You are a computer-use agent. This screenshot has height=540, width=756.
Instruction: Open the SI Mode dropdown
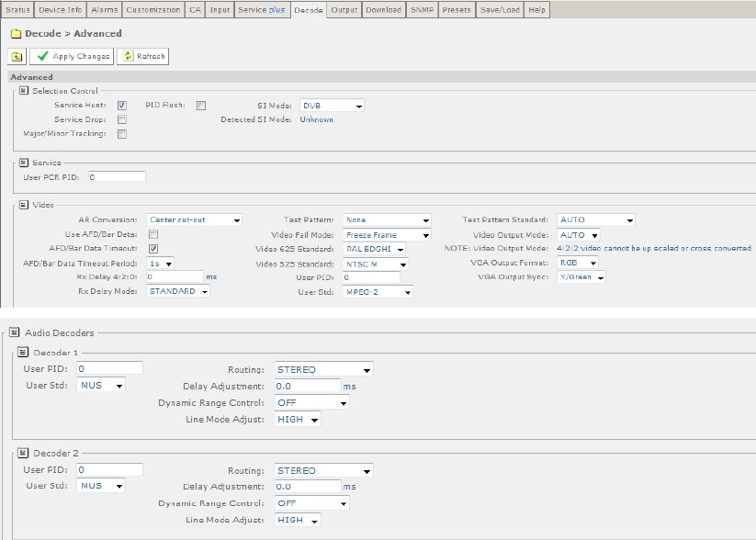click(331, 106)
